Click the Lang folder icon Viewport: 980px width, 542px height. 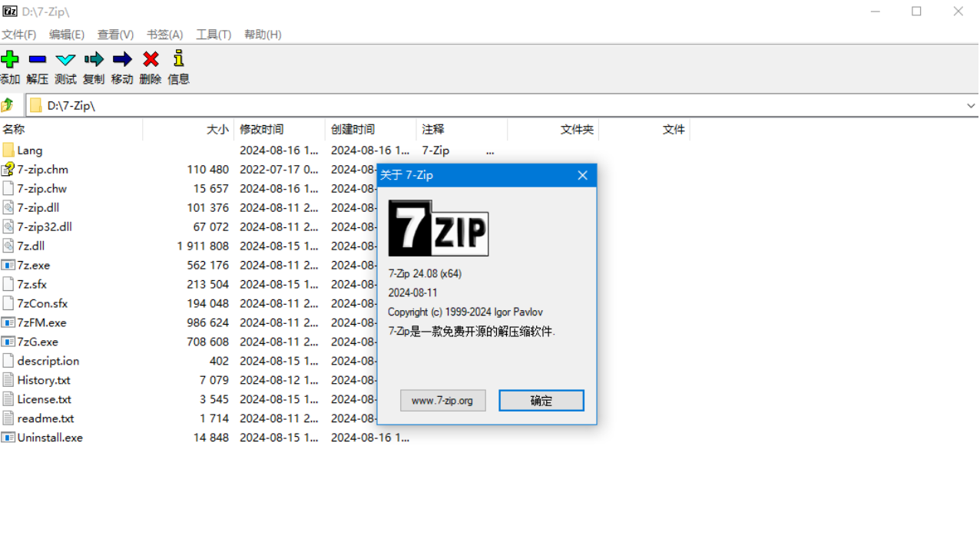point(8,150)
